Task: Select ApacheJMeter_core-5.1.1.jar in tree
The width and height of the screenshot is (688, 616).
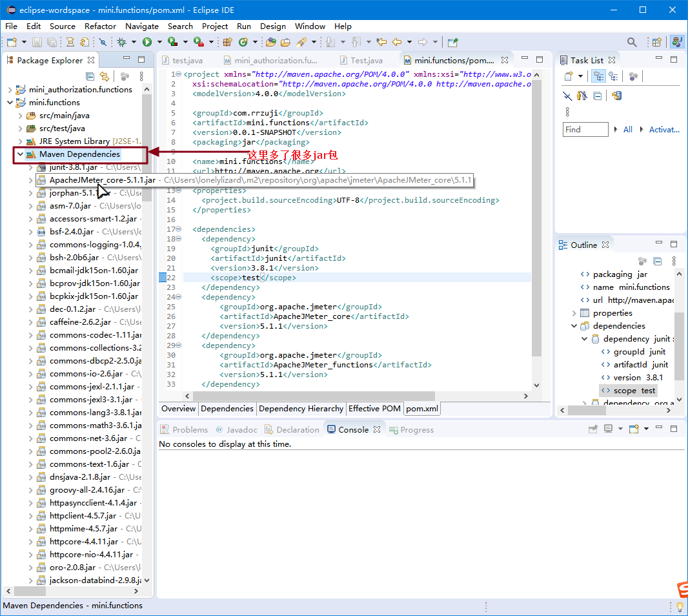Action: (102, 180)
